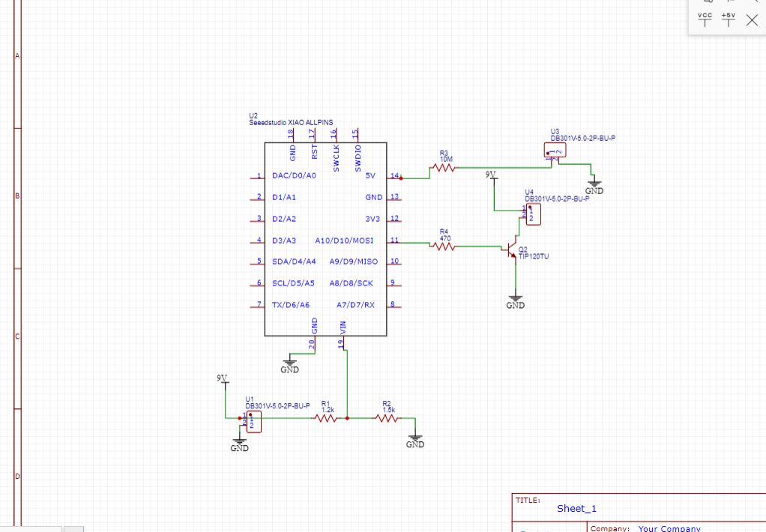Pick the no-connect X flag tool
Screen dimensions: 766x532
[x=752, y=20]
